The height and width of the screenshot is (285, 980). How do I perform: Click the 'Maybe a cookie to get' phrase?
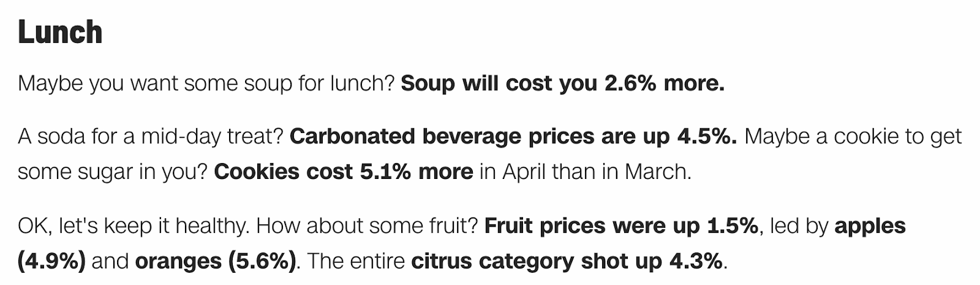[853, 136]
